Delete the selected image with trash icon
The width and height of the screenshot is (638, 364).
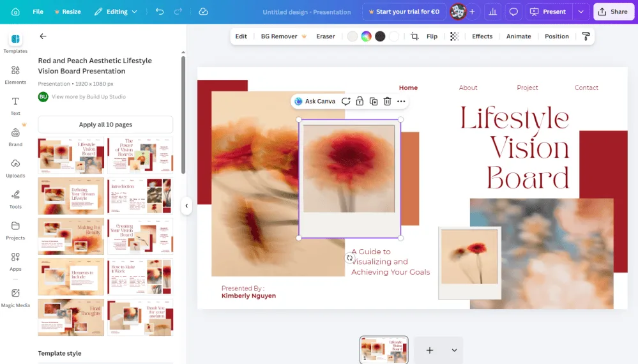pyautogui.click(x=387, y=102)
